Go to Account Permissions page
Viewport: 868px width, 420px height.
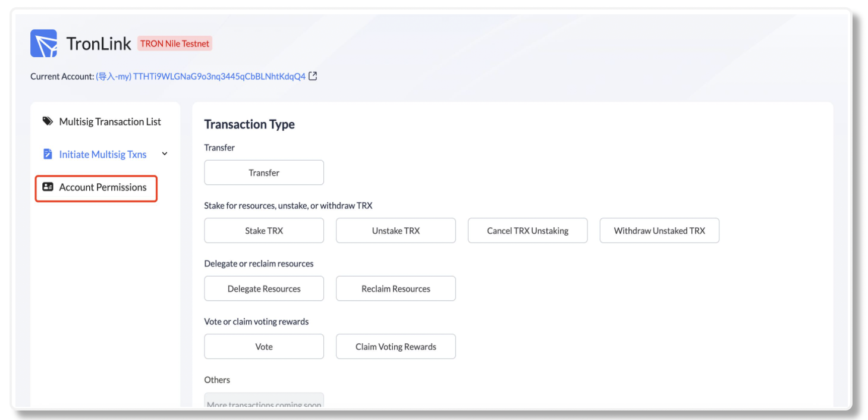click(x=96, y=188)
